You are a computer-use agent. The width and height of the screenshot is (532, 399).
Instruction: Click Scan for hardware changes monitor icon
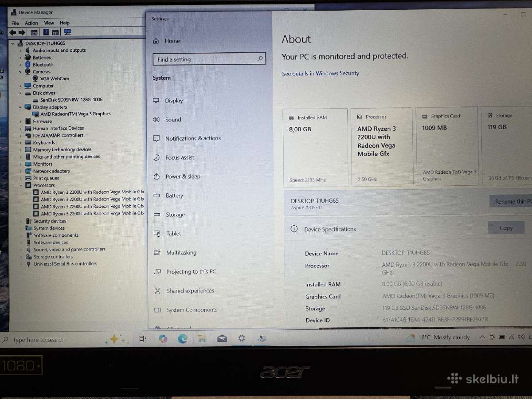click(67, 32)
